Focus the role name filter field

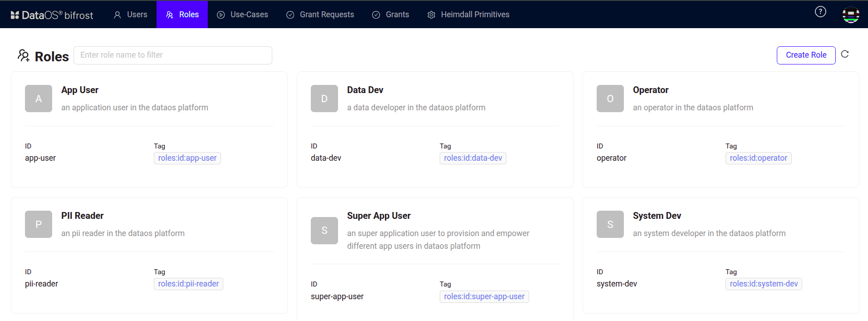pos(173,55)
